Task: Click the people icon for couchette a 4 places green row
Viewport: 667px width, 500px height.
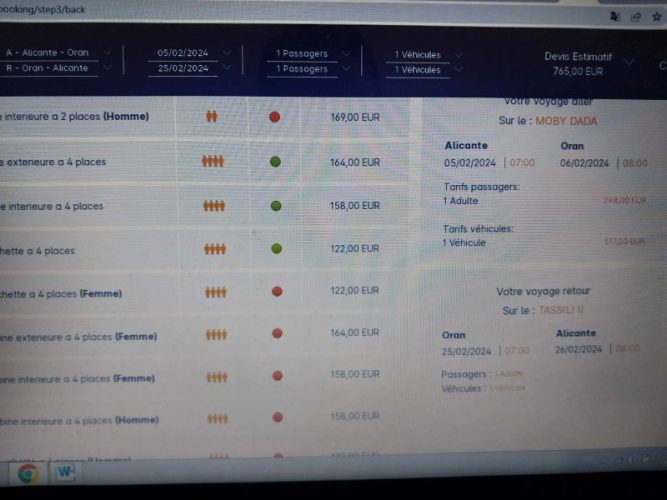Action: tap(215, 249)
